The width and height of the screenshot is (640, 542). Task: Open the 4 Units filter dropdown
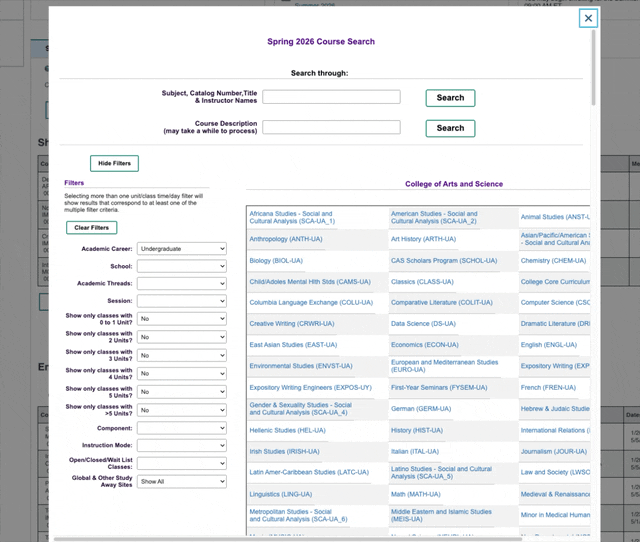click(182, 373)
